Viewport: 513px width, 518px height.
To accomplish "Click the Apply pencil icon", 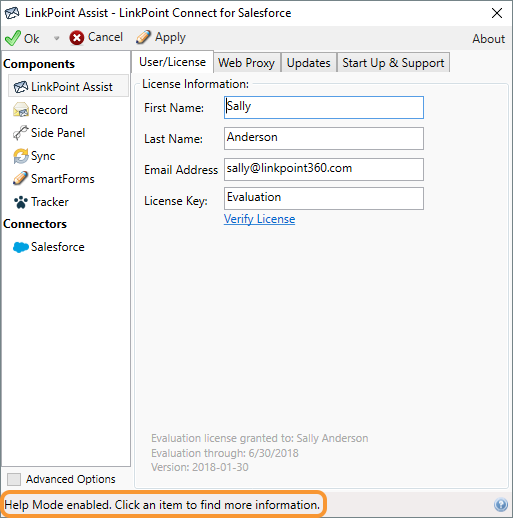I will click(143, 37).
